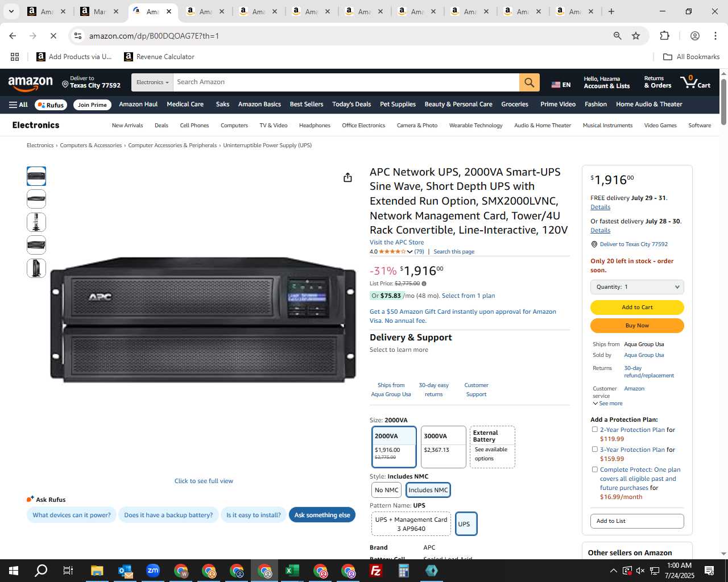Open the Quantity dropdown
The image size is (728, 582).
tap(637, 287)
